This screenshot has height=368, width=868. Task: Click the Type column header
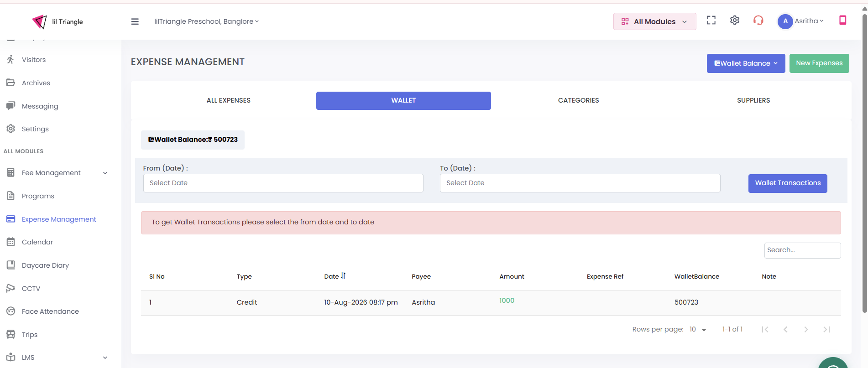coord(244,276)
